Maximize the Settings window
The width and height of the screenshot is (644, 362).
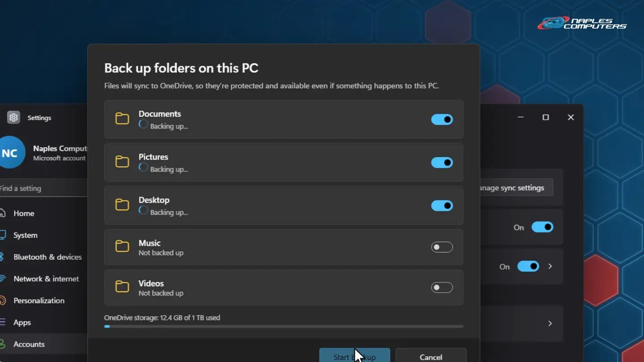[546, 117]
